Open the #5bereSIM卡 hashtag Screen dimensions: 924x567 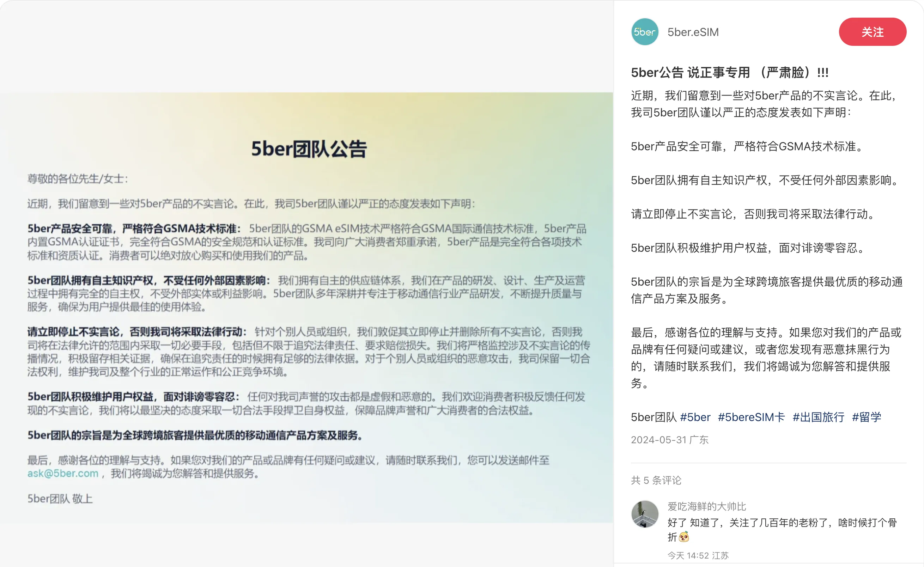[751, 417]
